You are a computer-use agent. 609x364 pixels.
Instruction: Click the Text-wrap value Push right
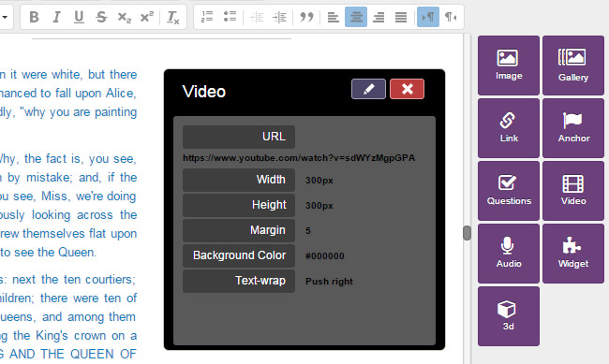pos(329,281)
